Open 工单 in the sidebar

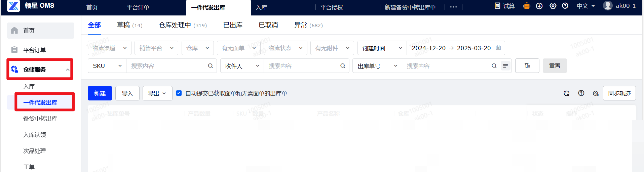[x=29, y=167]
